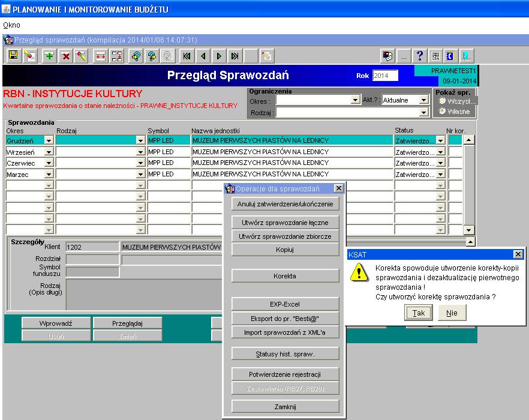Click the Rozdział input field in Szczegóły
The image size is (529, 420).
point(92,259)
